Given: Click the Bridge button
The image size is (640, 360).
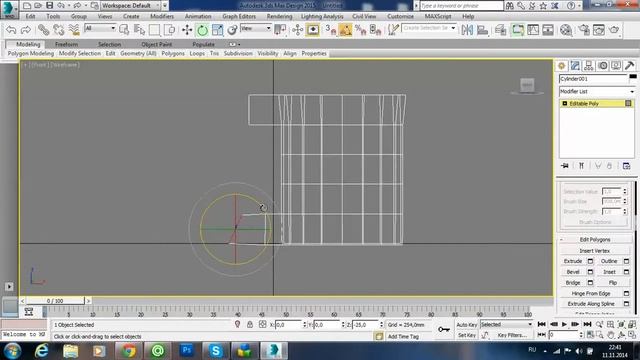Looking at the screenshot, I should pos(573,282).
